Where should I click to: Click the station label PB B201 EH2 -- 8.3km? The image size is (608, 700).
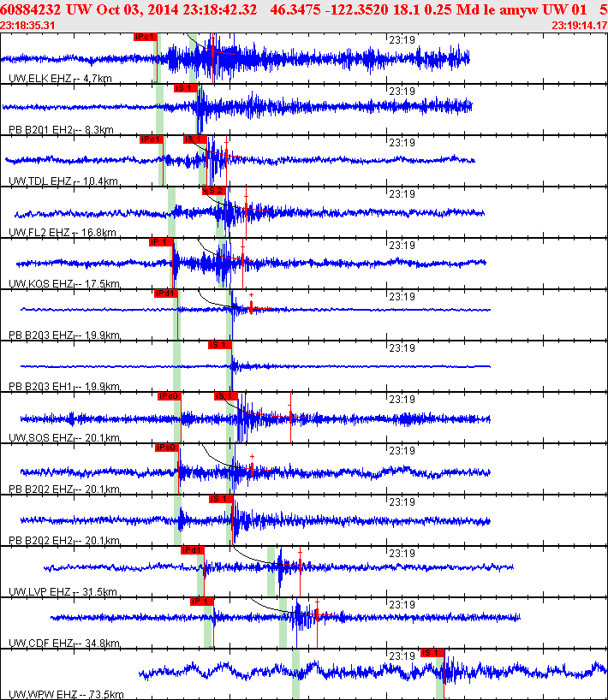pyautogui.click(x=61, y=130)
